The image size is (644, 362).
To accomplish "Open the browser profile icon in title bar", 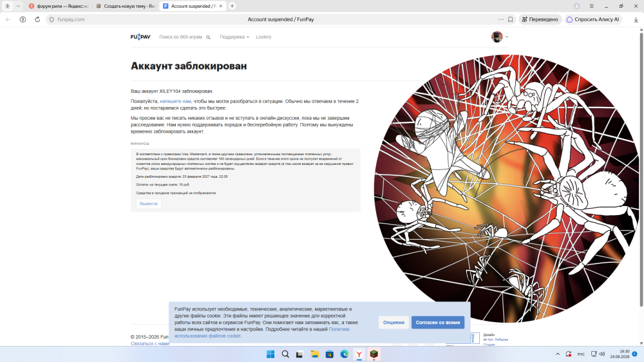I will pos(576,6).
